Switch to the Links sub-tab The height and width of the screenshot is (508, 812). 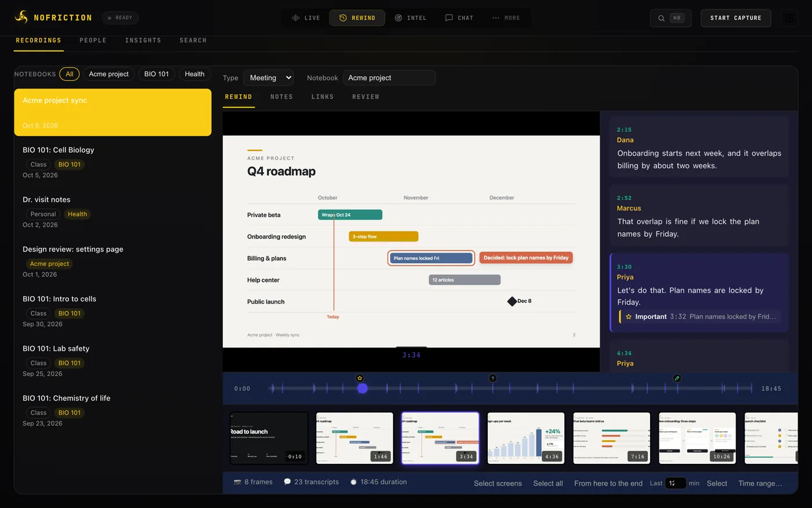(x=322, y=97)
